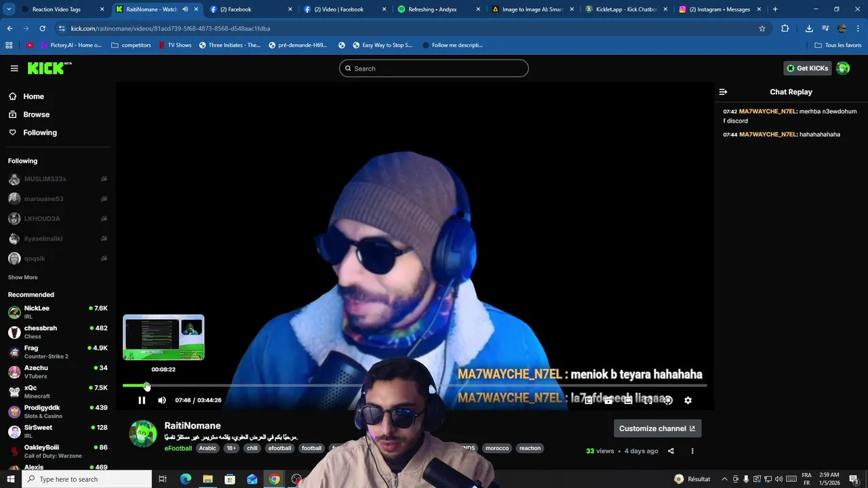Open chessbrah recommended stream
868x488 pixels.
click(x=58, y=331)
